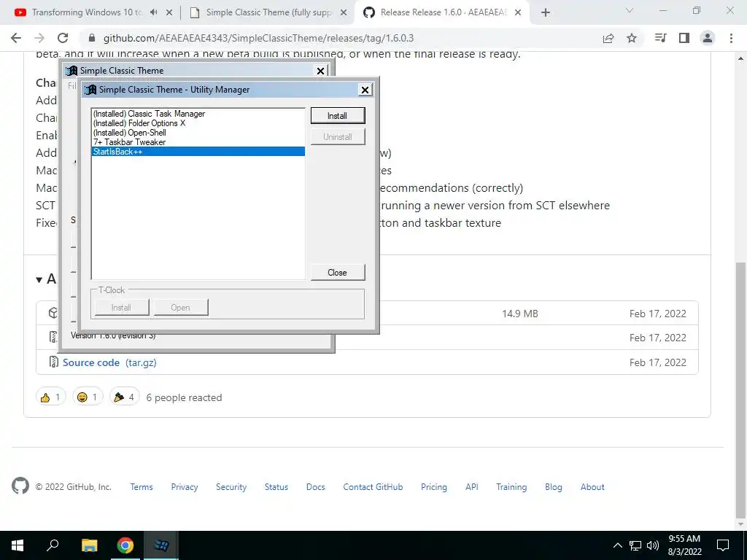Click the laugh emoji reaction
The width and height of the screenshot is (747, 560).
point(88,397)
